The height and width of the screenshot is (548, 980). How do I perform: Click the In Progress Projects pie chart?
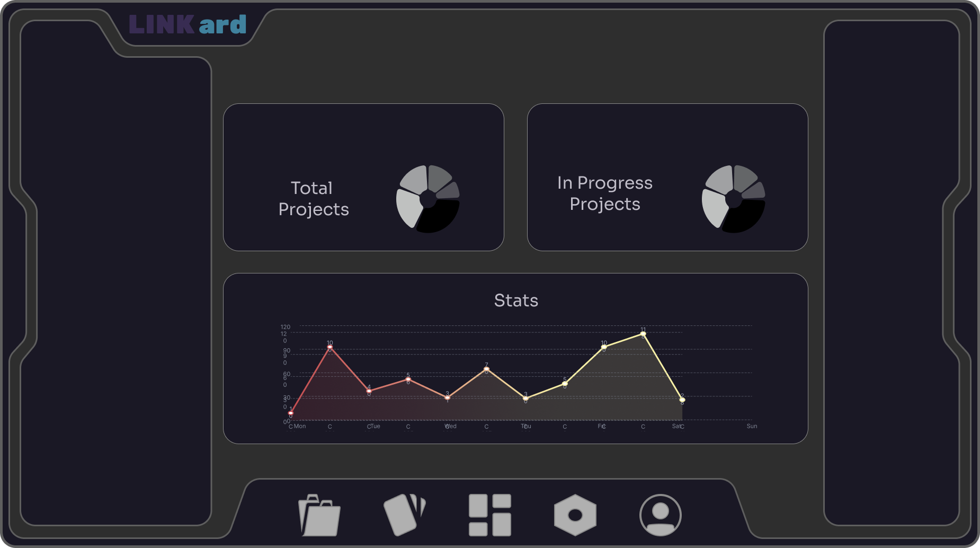734,199
